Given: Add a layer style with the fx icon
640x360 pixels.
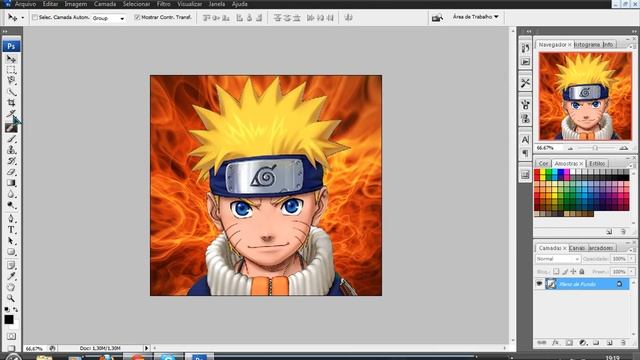Looking at the screenshot, I should [556, 343].
